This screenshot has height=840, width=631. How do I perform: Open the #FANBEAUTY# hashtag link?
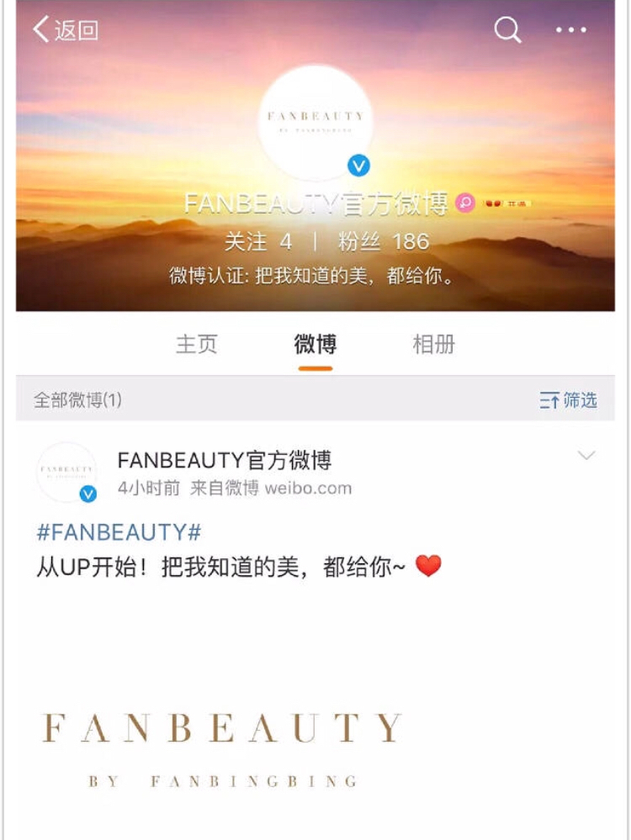[x=119, y=532]
